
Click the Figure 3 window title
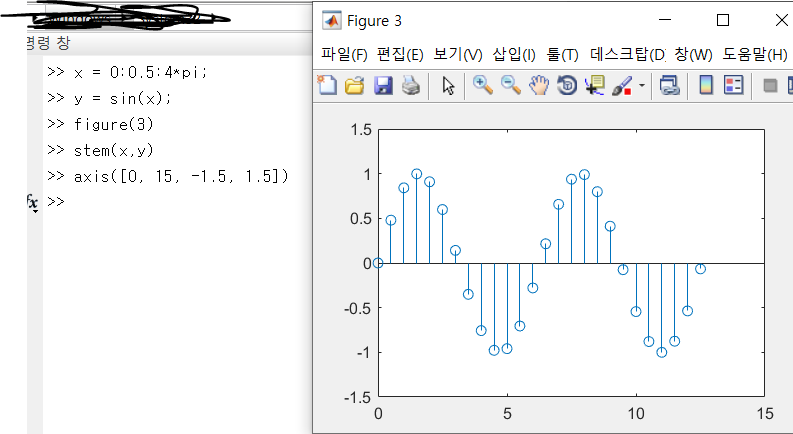coord(374,21)
